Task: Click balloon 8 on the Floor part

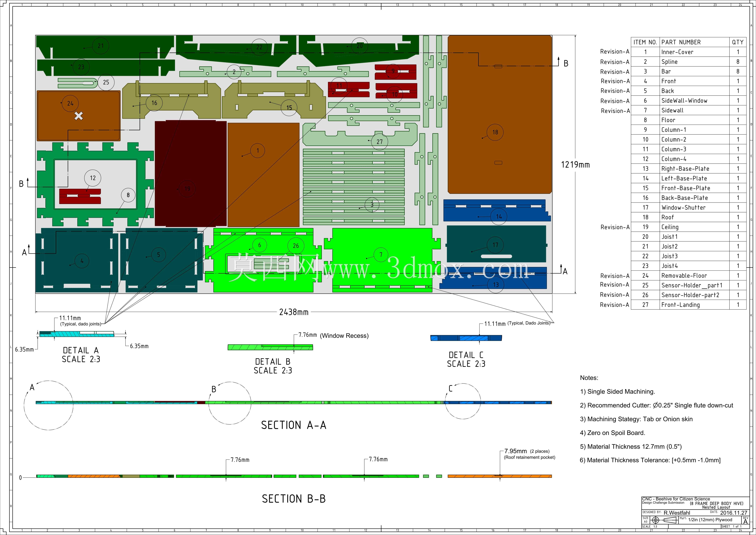Action: coord(128,195)
